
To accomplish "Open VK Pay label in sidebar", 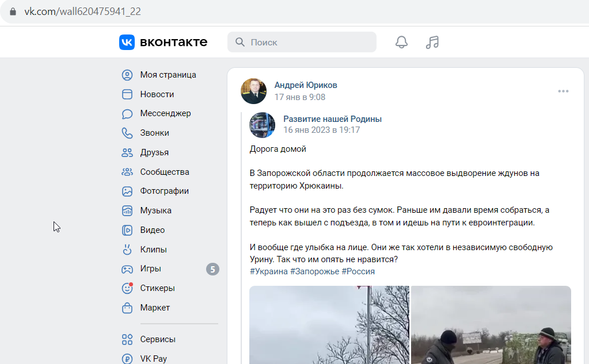I will click(x=153, y=359).
